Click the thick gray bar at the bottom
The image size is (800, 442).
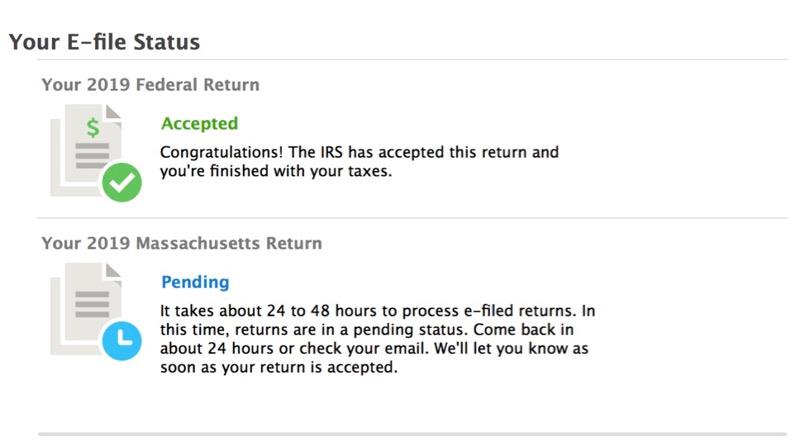point(412,434)
